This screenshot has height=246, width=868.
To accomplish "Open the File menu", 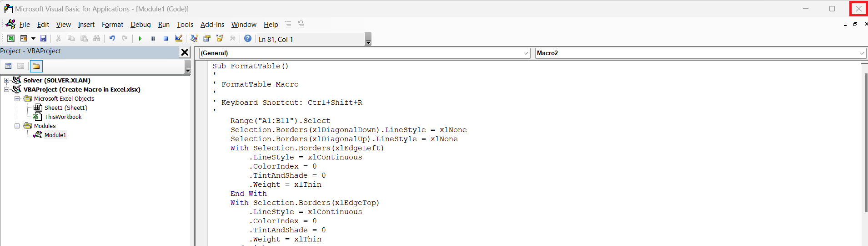I will 25,25.
